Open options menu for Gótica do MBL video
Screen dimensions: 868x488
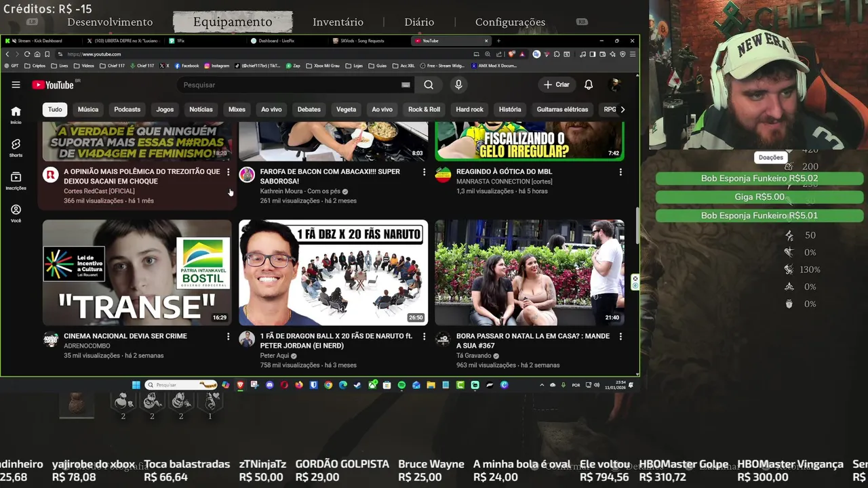(x=620, y=172)
